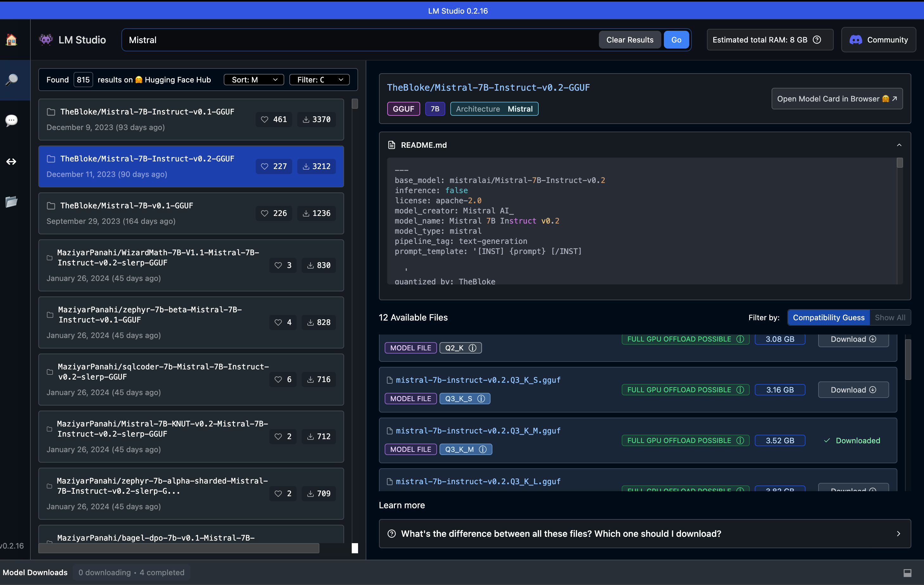Image resolution: width=924 pixels, height=585 pixels.
Task: Click the 815 results count
Action: click(x=83, y=80)
